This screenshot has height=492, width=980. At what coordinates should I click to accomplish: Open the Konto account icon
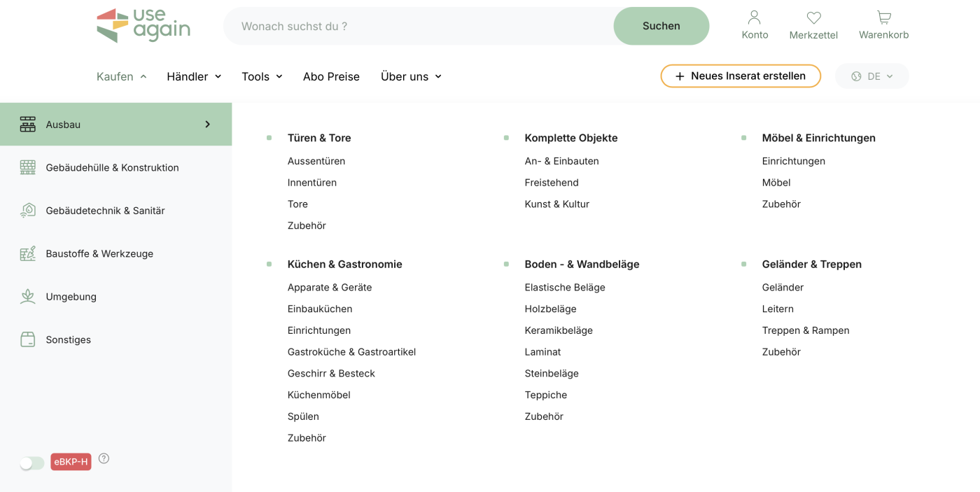coord(754,17)
